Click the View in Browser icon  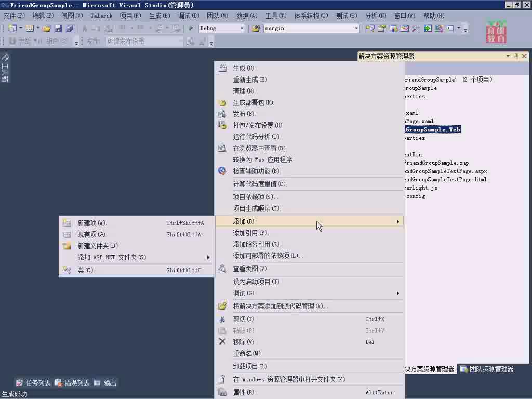222,148
